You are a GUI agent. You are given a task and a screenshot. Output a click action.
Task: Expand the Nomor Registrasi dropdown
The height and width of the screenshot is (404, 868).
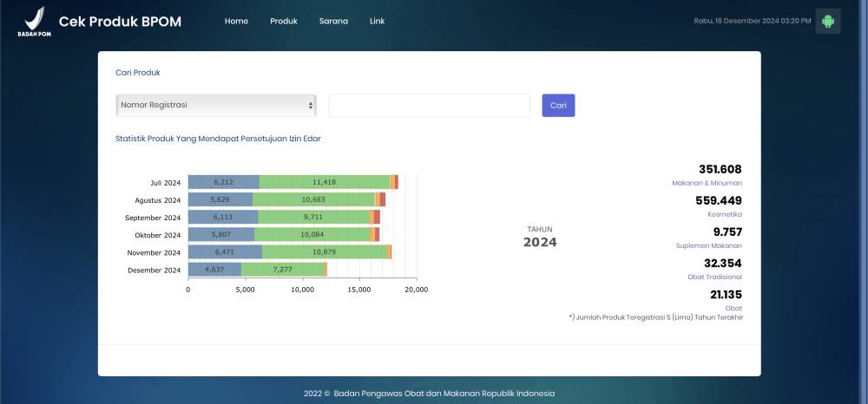pyautogui.click(x=216, y=105)
